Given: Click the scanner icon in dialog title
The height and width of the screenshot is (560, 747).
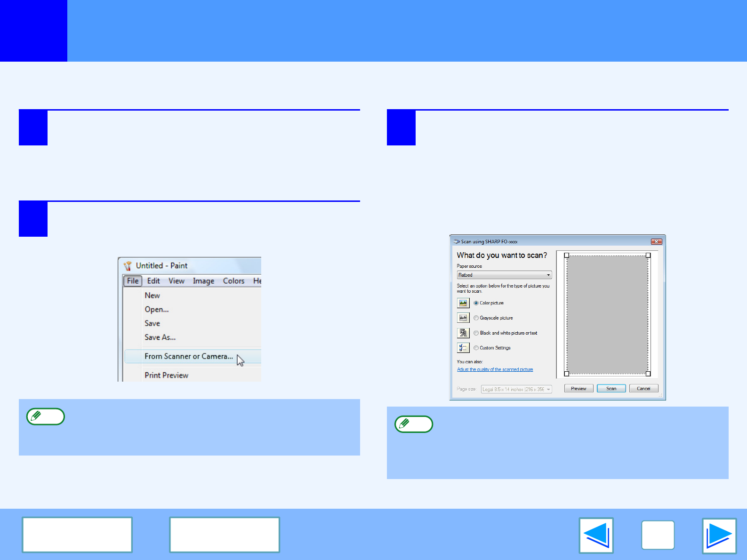Looking at the screenshot, I should pyautogui.click(x=456, y=241).
